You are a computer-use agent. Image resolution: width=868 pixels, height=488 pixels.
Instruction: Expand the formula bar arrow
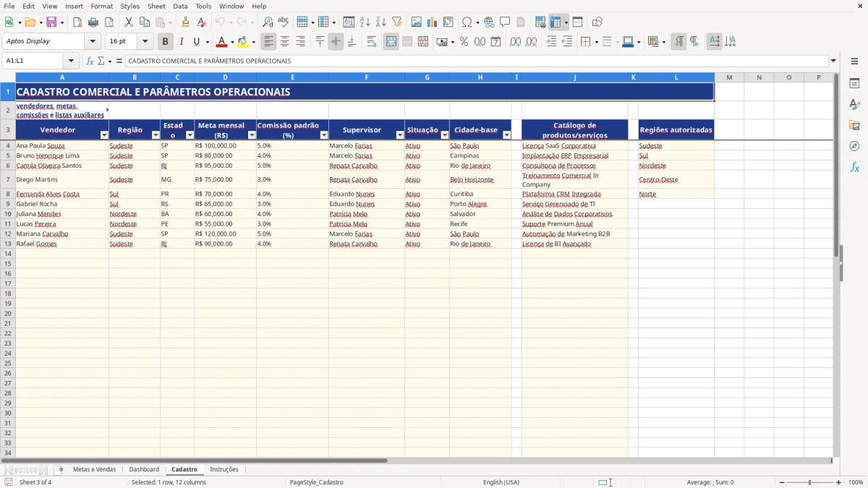(833, 61)
